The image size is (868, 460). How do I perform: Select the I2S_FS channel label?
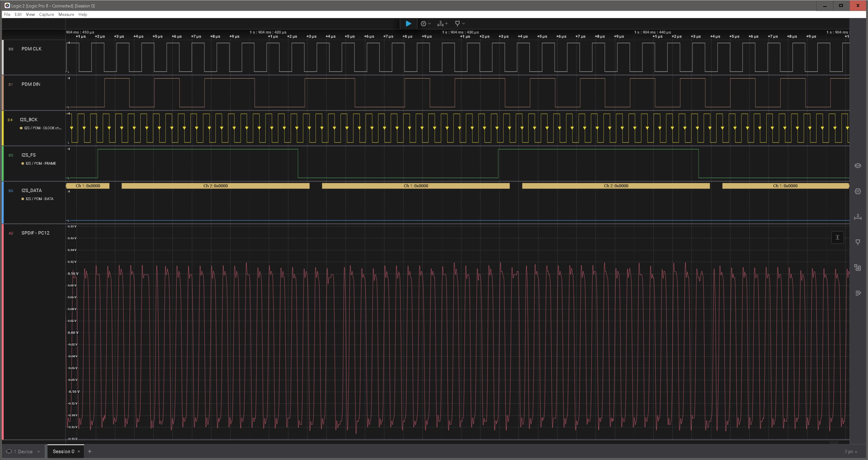coord(29,155)
